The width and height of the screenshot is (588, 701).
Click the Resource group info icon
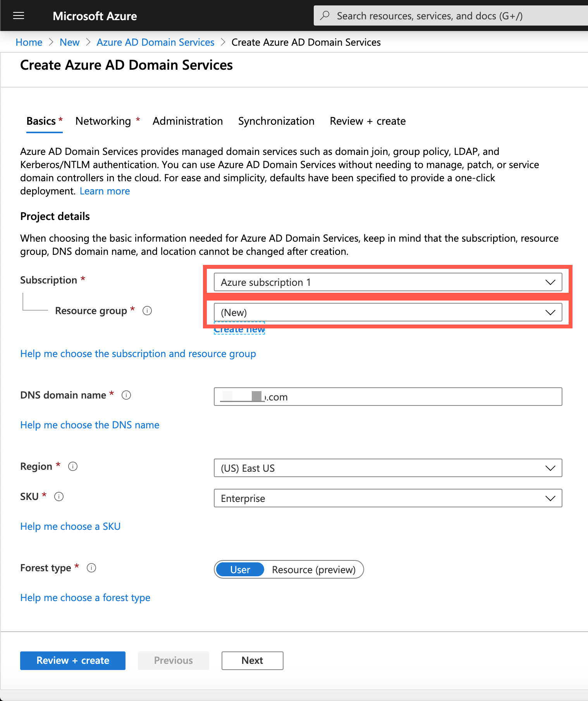pos(147,311)
